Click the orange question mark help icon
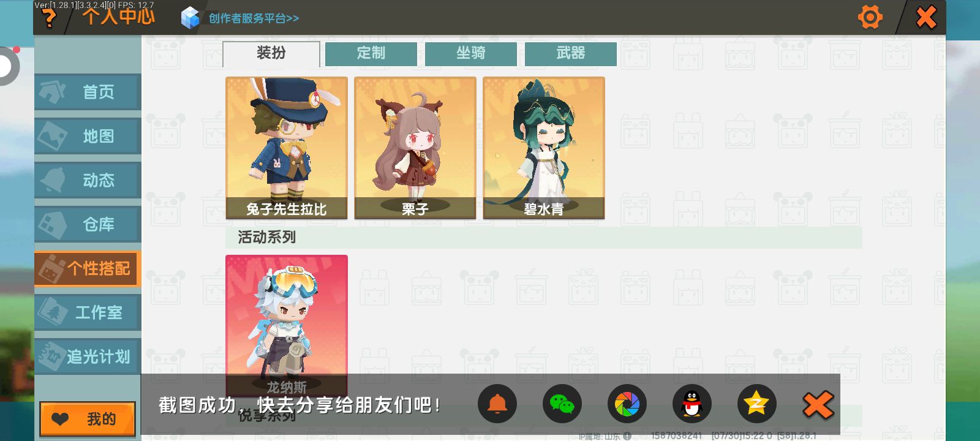Screen dimensions: 980x441 pos(49,18)
